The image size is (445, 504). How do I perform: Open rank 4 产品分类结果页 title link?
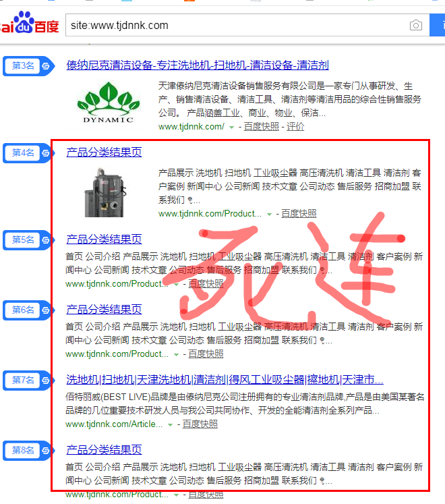[x=104, y=152]
